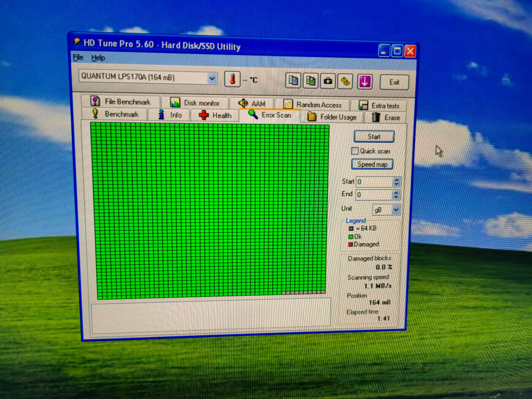Click the purple down-arrow minimize to tray icon
The width and height of the screenshot is (532, 399).
[365, 82]
